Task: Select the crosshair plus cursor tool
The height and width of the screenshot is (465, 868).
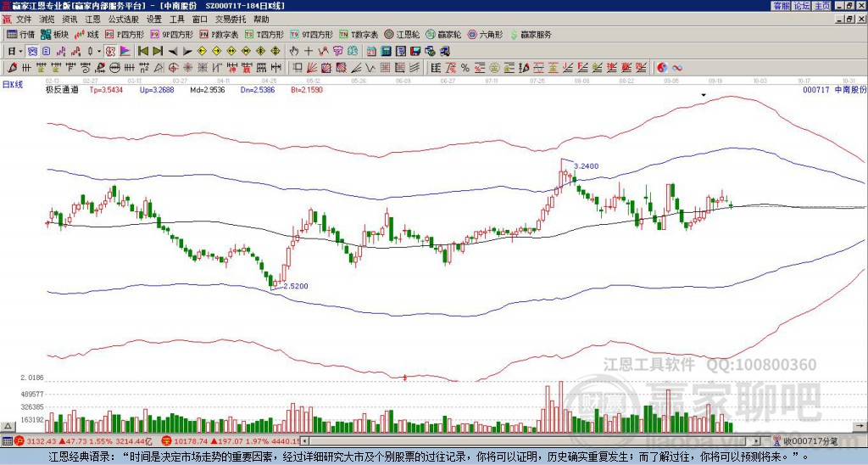Action: (309, 52)
